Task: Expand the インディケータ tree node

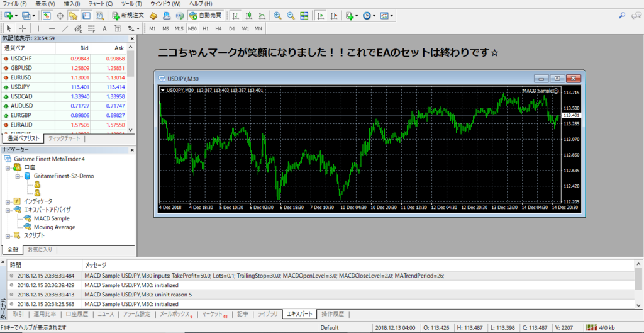Action: point(8,201)
